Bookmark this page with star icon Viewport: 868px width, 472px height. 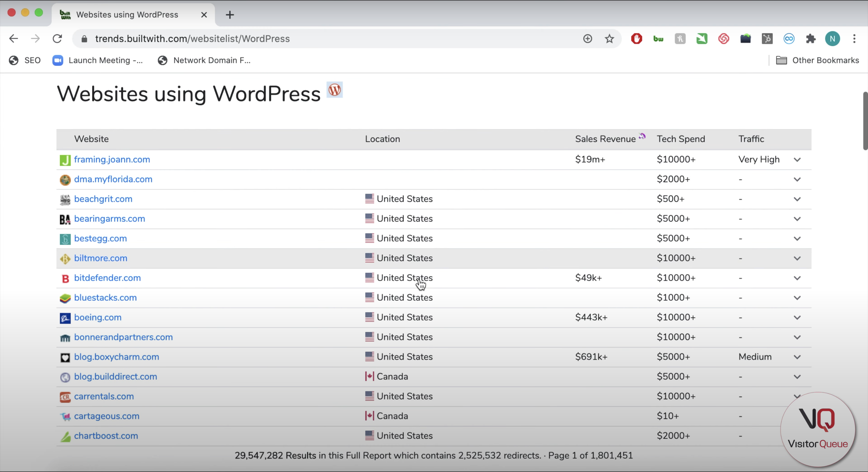tap(609, 39)
